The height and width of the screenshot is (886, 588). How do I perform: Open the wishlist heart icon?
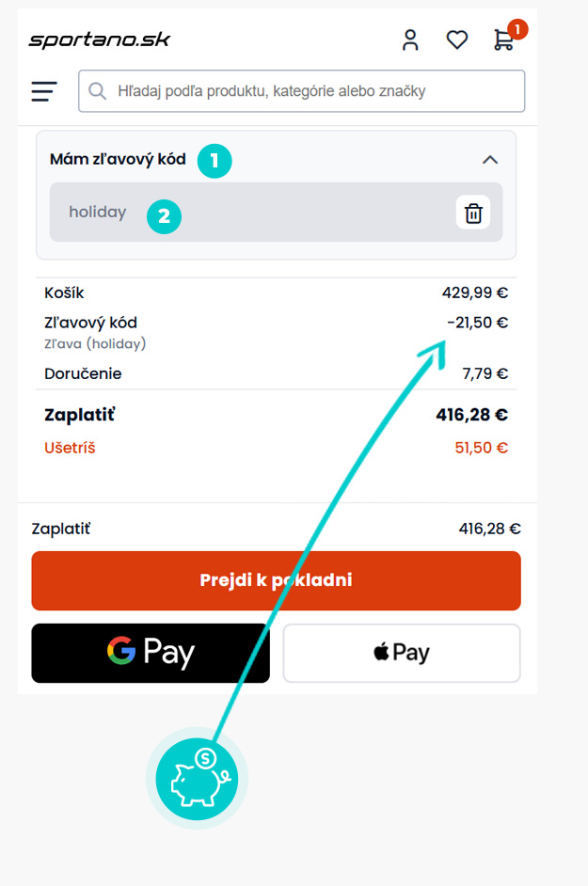(457, 40)
